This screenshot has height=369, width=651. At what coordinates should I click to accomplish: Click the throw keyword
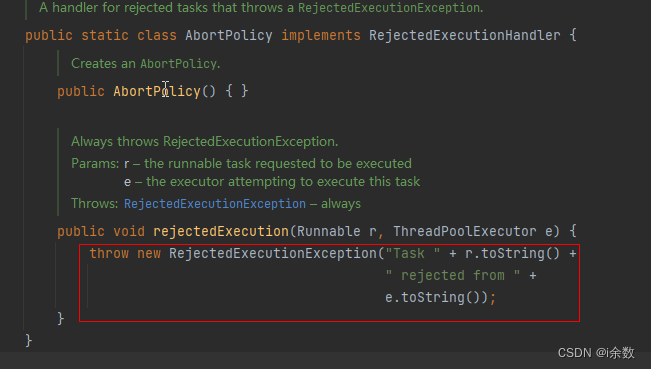(109, 253)
